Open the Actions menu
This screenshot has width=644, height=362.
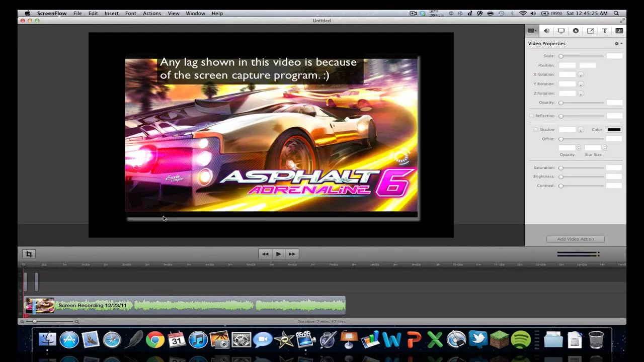(151, 13)
